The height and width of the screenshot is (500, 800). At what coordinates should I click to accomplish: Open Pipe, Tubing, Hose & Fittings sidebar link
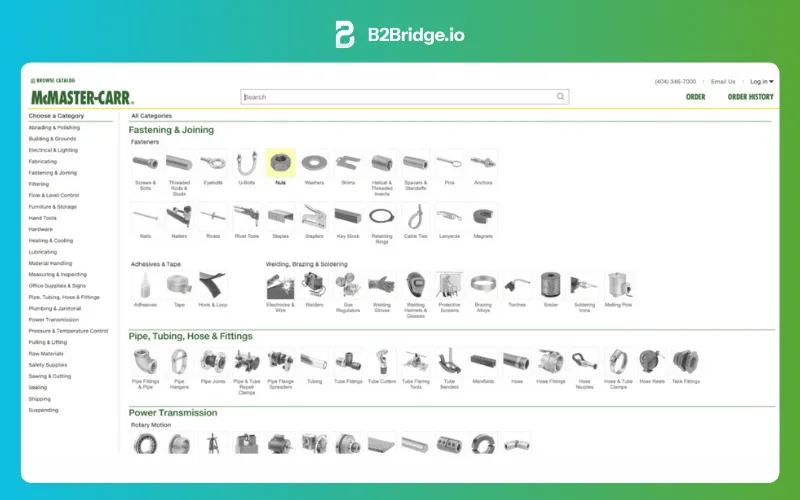point(64,297)
